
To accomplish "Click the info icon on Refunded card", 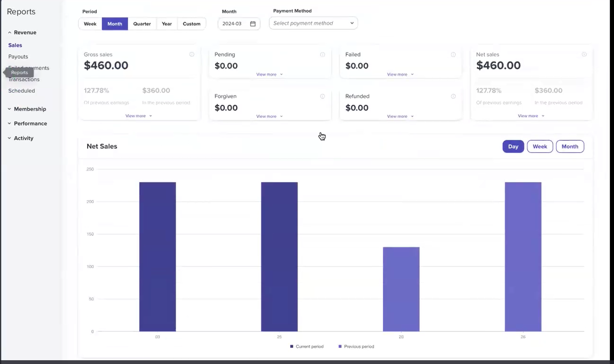I will pos(453,96).
